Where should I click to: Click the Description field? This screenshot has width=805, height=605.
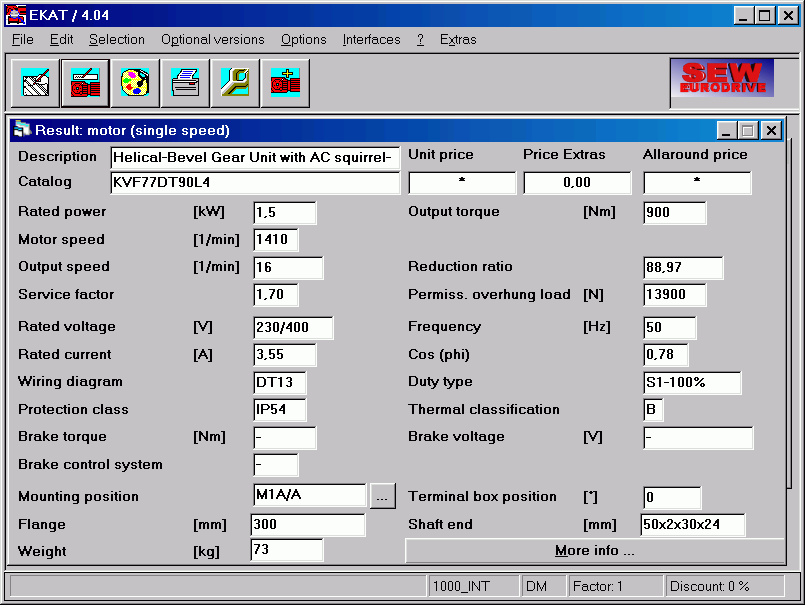coord(255,158)
